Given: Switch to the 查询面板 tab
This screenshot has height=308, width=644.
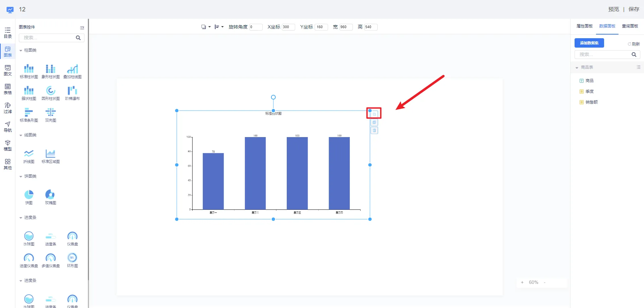Looking at the screenshot, I should [x=630, y=26].
